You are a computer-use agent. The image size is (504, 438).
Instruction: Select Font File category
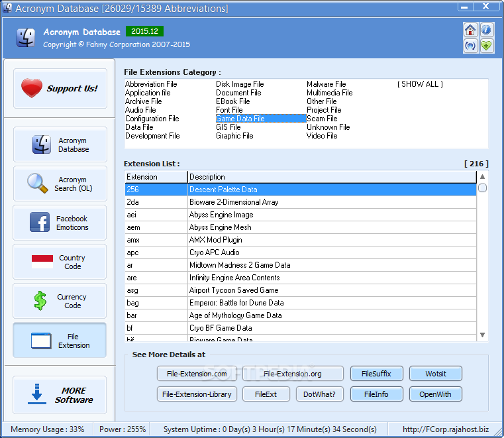(x=229, y=110)
